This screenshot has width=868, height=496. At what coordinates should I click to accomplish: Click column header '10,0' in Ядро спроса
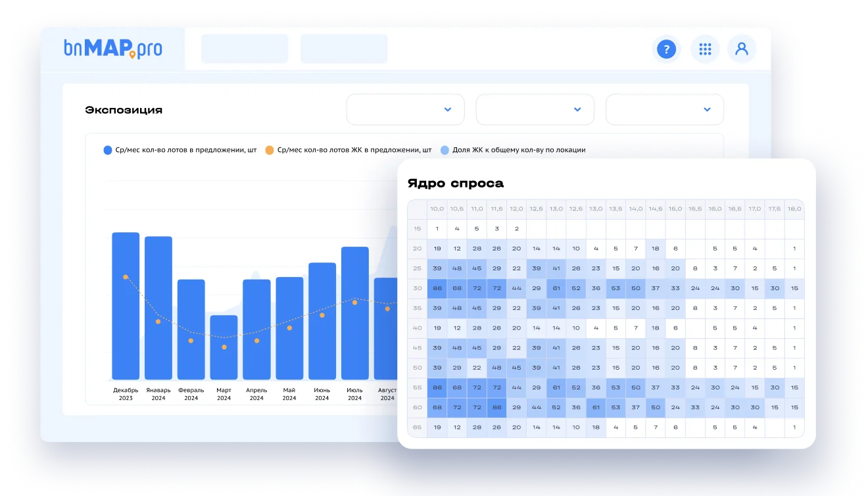(x=436, y=209)
